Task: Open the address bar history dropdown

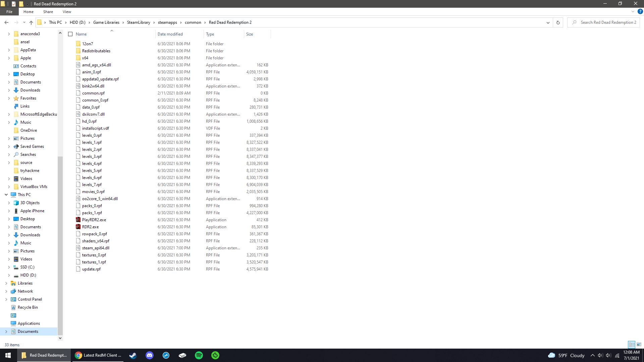Action: click(548, 22)
